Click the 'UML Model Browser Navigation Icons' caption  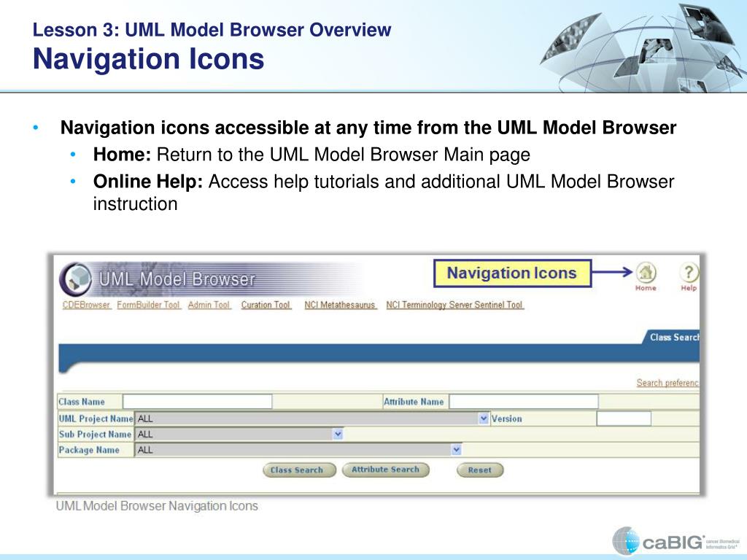(157, 506)
